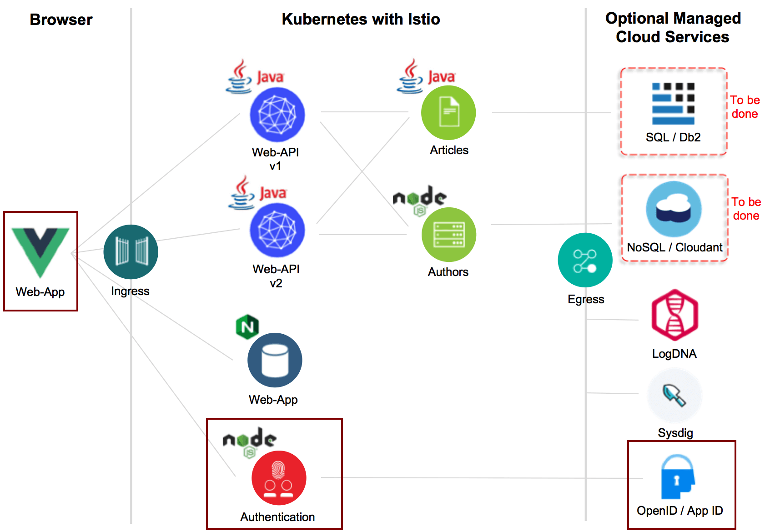Click the green Nginx N logo
765x532 pixels.
tap(247, 327)
